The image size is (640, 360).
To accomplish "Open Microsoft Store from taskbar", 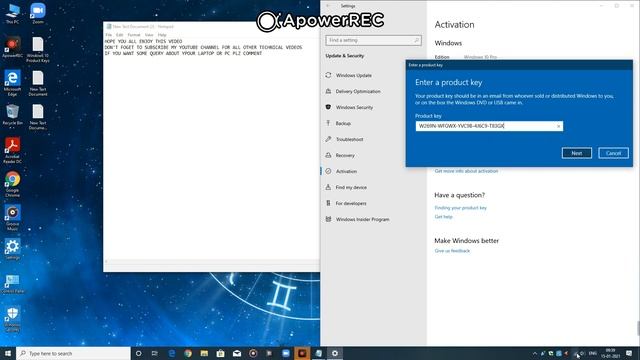I will [x=220, y=353].
